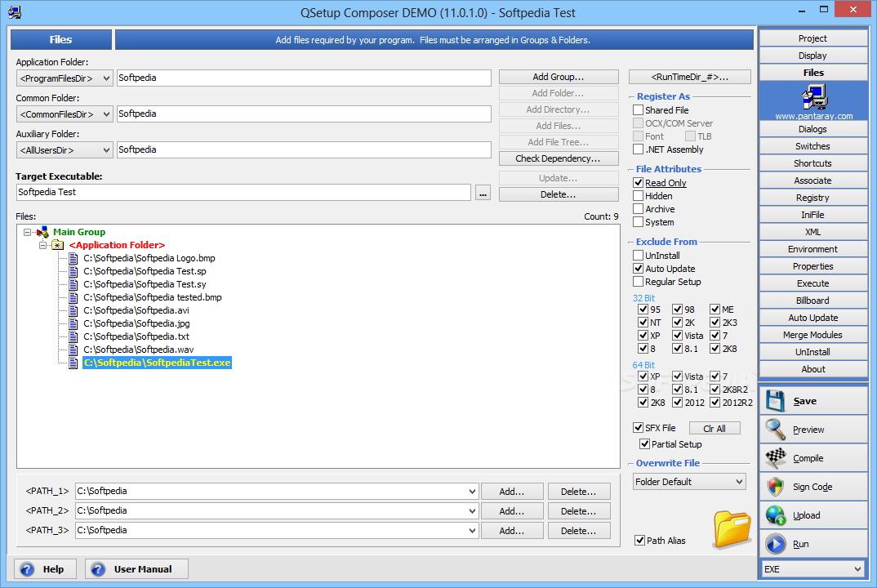Click the file icon of Softpedia.txt
The height and width of the screenshot is (588, 877).
click(73, 336)
